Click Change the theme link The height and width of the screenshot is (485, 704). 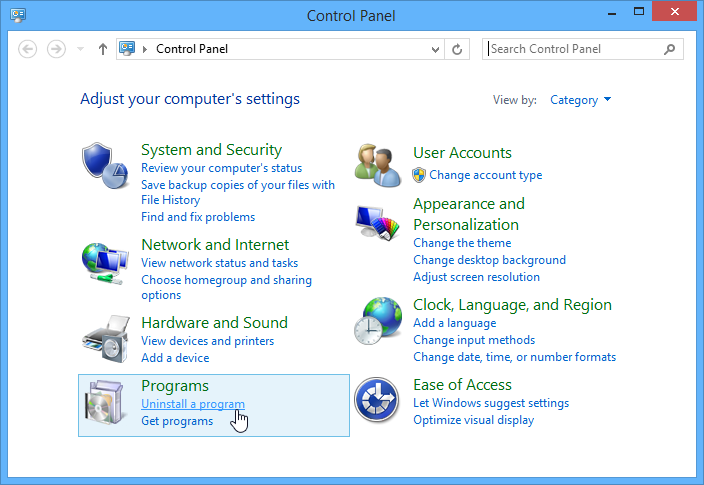click(462, 243)
